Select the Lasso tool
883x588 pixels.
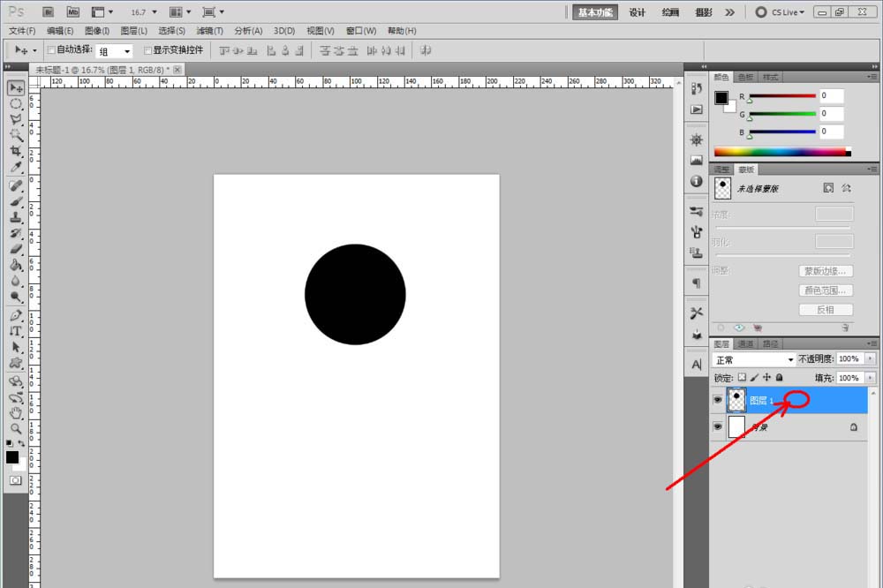point(16,120)
